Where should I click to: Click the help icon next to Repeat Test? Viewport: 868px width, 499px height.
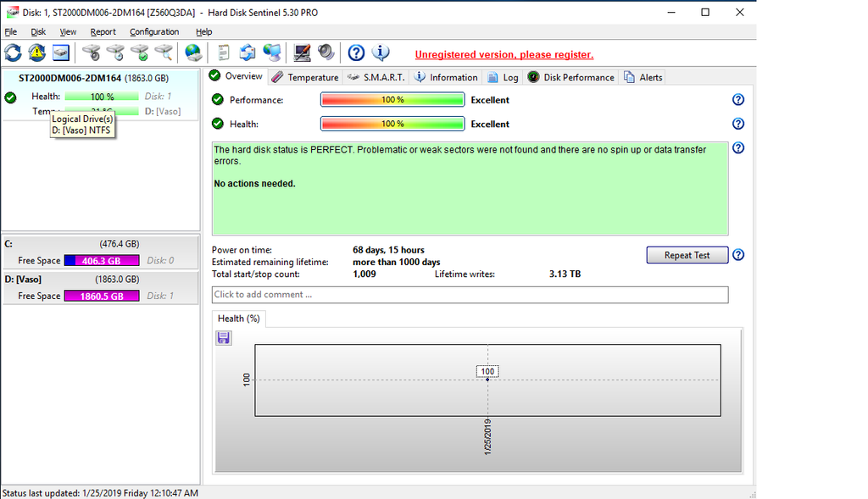[738, 255]
